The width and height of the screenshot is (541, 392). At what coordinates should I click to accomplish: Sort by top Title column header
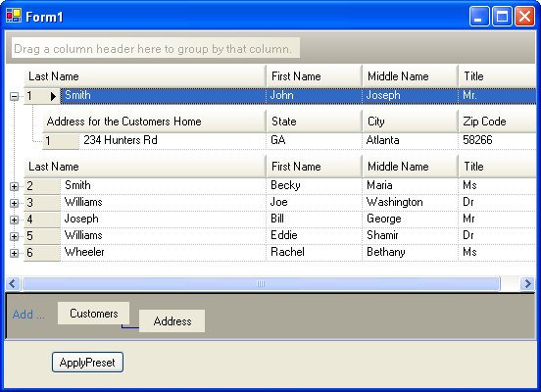[497, 76]
